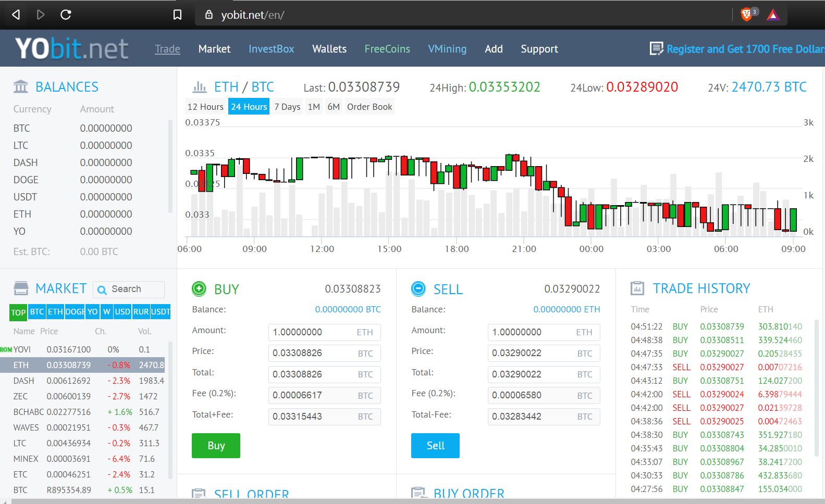
Task: Click the Sell Price input field
Action: coord(544,353)
